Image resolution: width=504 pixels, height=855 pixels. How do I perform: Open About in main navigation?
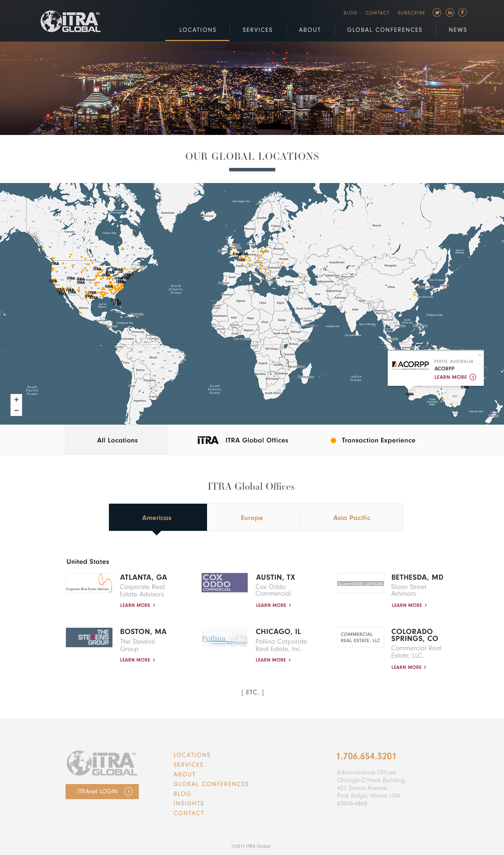coord(310,30)
